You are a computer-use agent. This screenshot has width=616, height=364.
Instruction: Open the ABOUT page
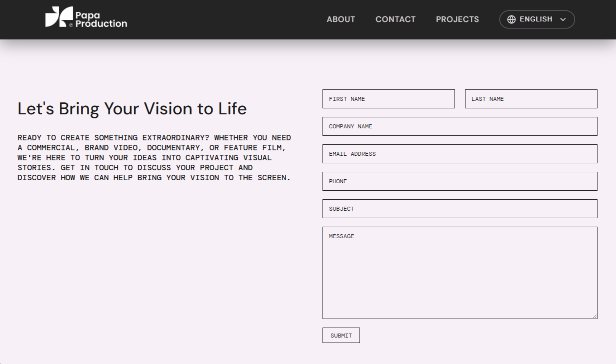pyautogui.click(x=340, y=19)
